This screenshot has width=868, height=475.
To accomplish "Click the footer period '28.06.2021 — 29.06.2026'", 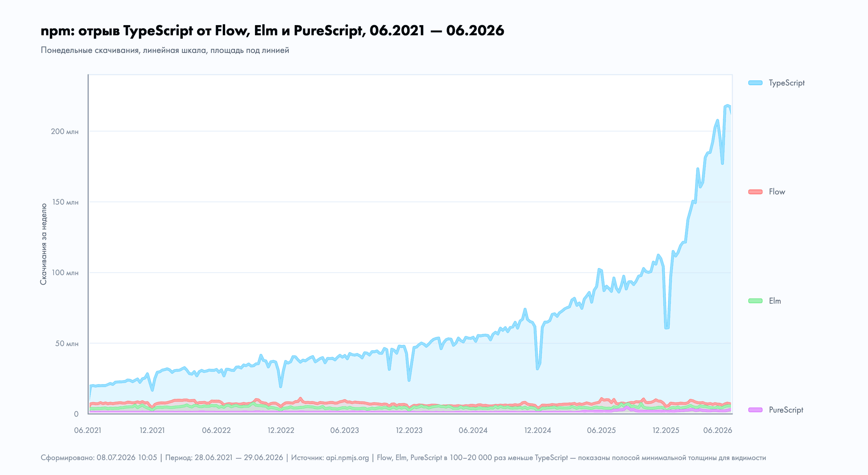I will (239, 458).
